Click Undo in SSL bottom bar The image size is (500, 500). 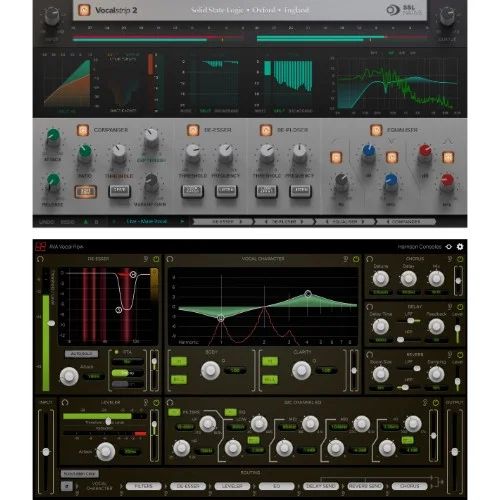[46, 222]
